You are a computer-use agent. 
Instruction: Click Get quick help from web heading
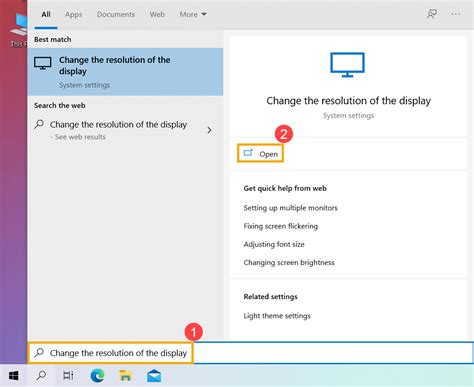pos(285,188)
